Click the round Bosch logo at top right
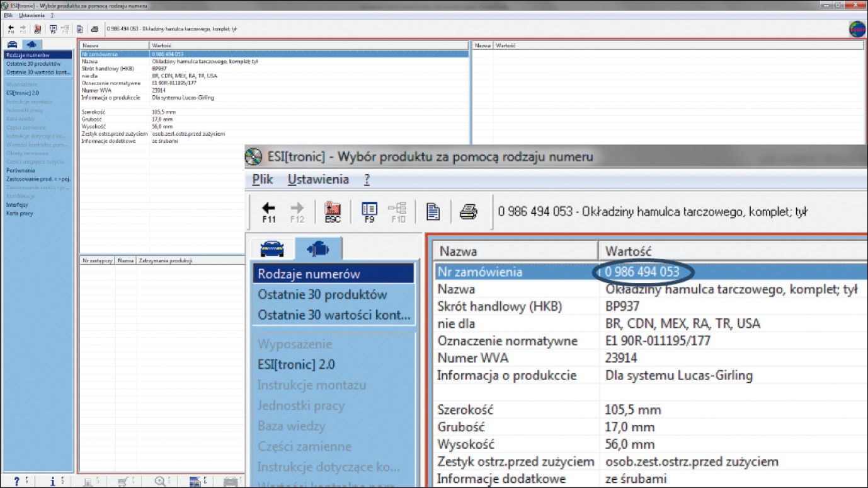 coord(857,29)
